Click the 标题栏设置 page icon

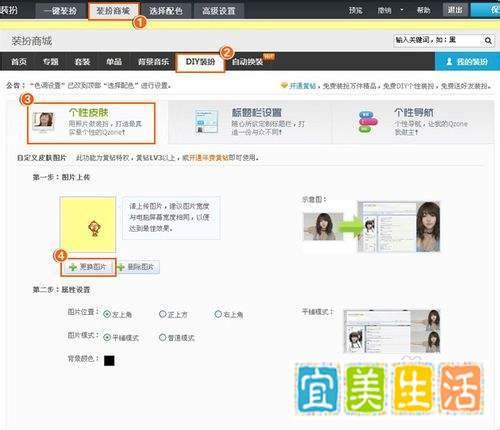coord(206,121)
